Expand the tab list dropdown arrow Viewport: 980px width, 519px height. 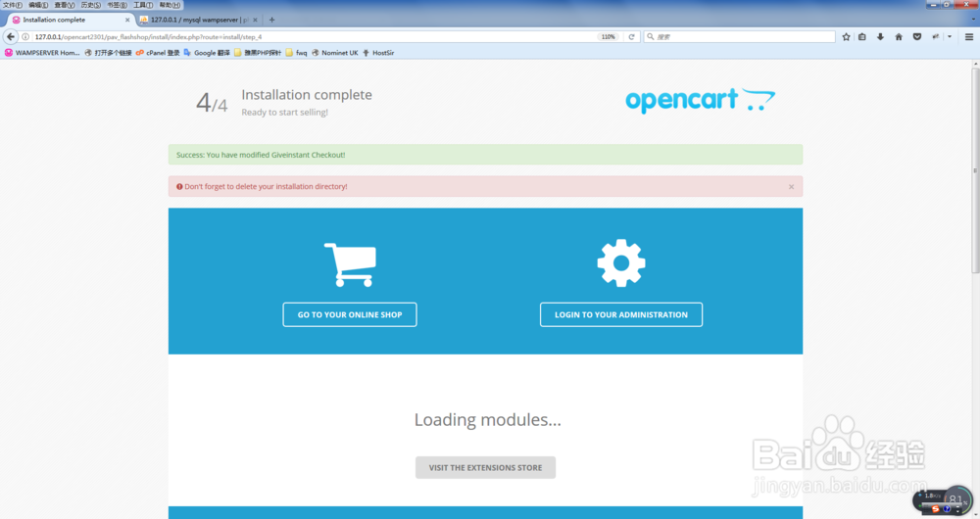tap(974, 20)
